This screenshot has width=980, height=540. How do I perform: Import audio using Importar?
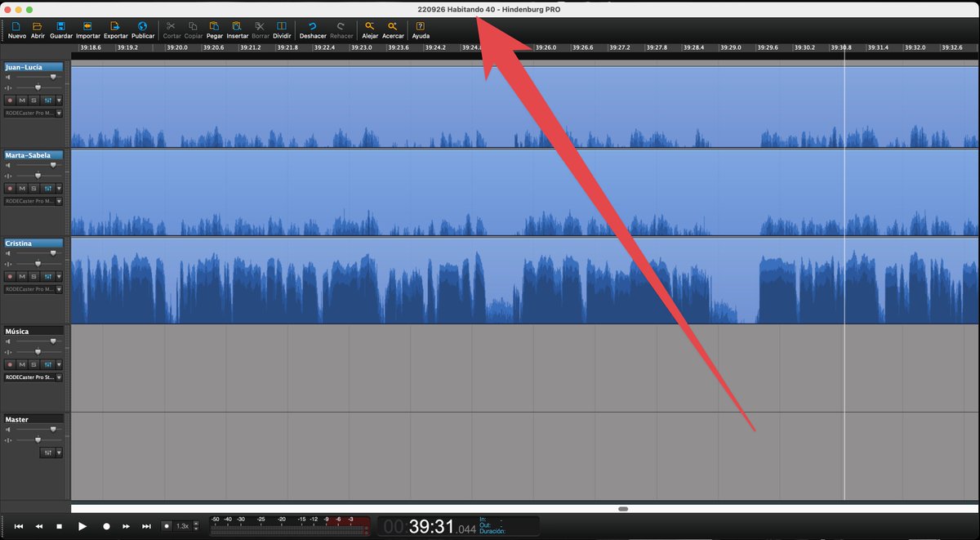click(x=87, y=30)
